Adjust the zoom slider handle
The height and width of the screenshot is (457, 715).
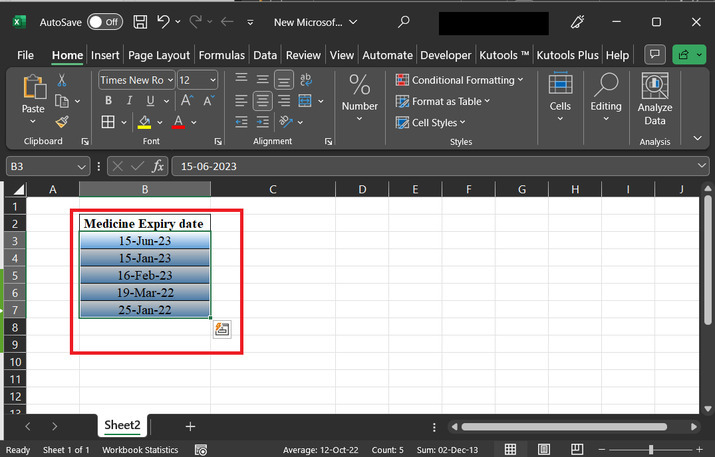pos(651,450)
